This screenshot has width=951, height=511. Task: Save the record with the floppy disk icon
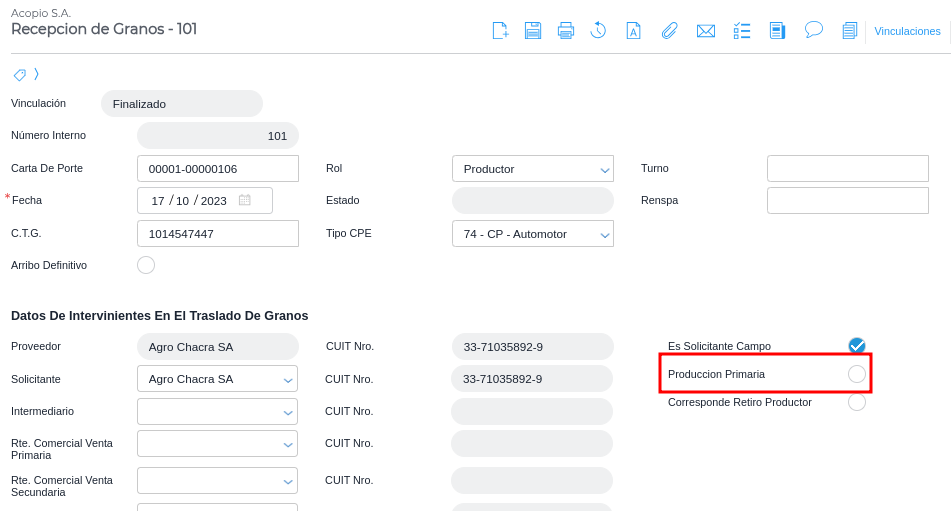533,31
